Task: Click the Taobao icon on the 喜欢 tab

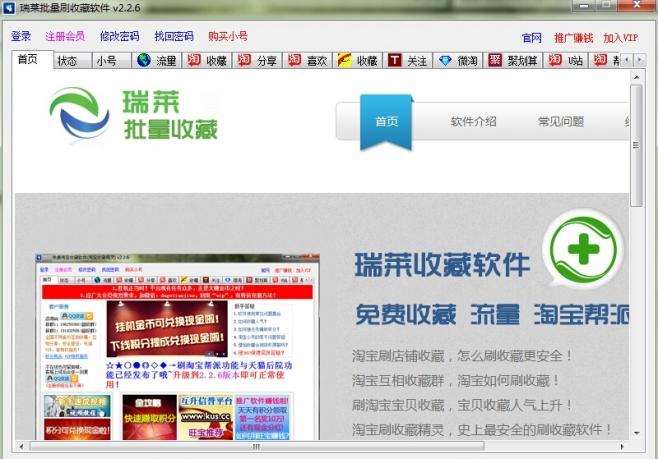Action: pos(294,60)
